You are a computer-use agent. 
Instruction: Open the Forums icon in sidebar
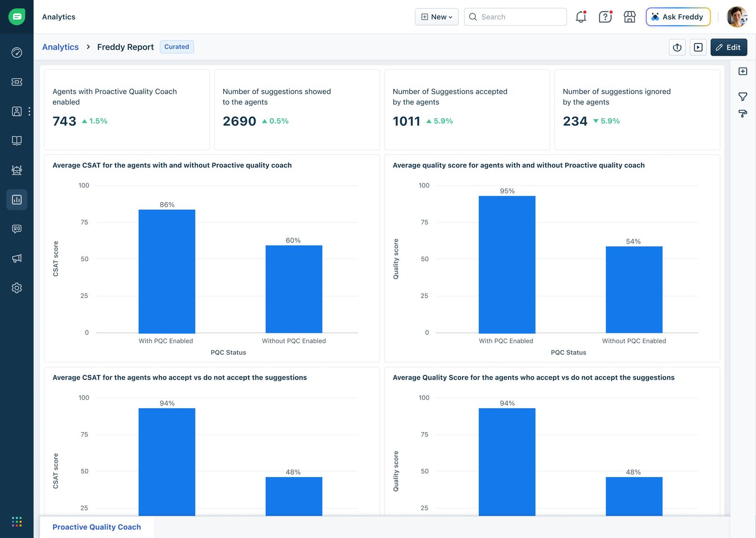click(x=17, y=170)
